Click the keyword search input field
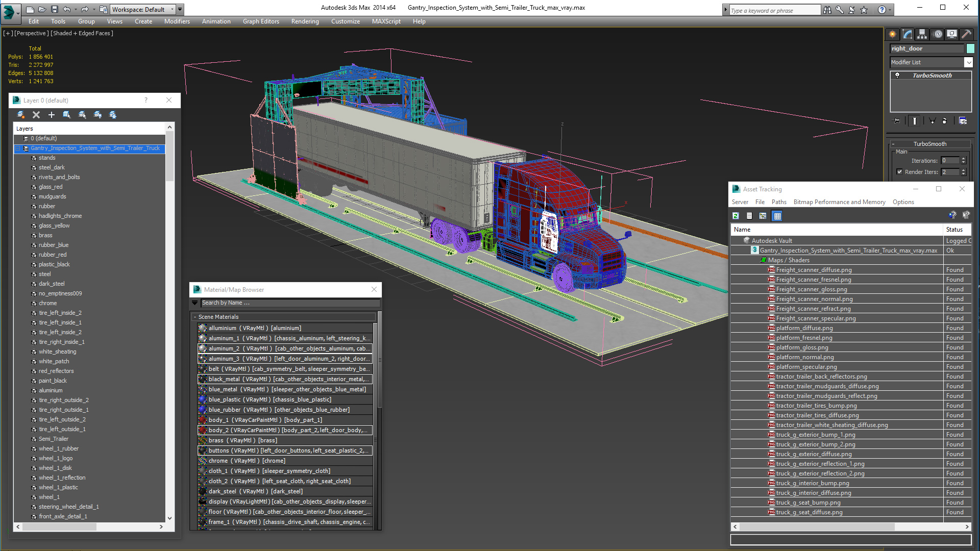The image size is (980, 551). click(x=775, y=10)
